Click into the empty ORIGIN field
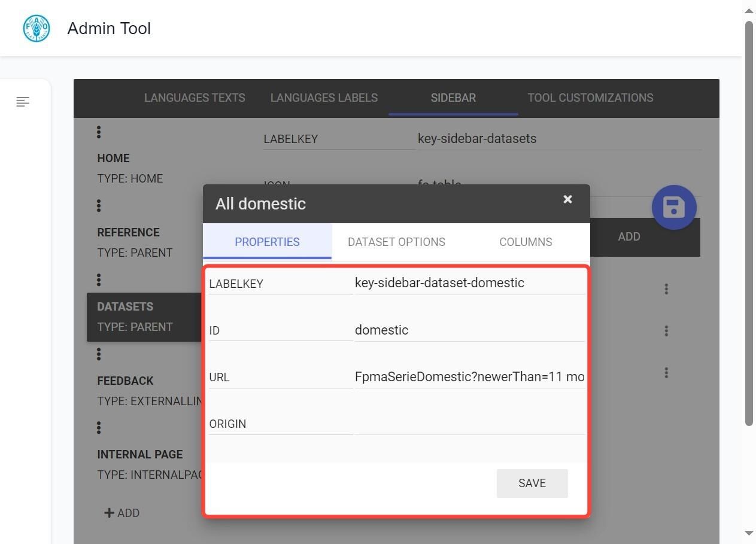The height and width of the screenshot is (544, 756). [470, 424]
